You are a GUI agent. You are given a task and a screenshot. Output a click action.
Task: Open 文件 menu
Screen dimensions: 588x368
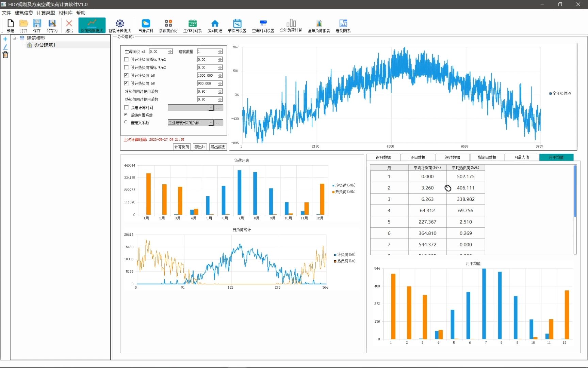pos(6,13)
